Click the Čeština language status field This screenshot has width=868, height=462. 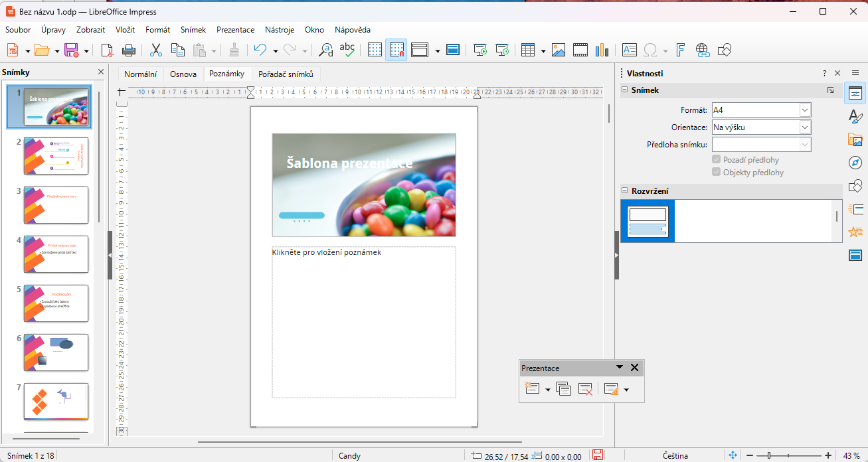(x=675, y=456)
